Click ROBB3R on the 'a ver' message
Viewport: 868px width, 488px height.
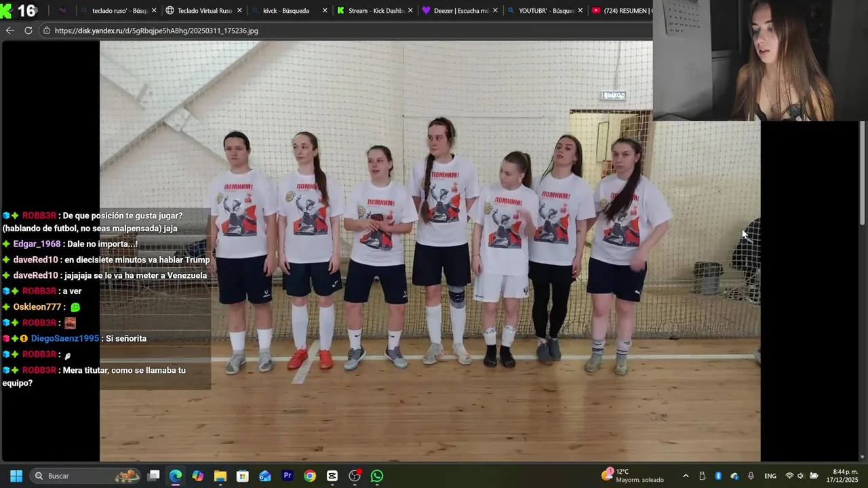click(x=39, y=291)
